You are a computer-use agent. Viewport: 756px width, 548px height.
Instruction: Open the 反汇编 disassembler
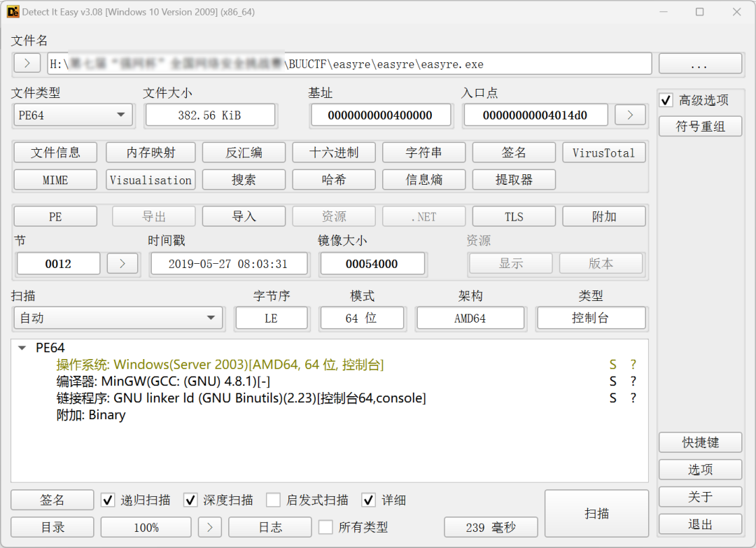(x=244, y=153)
